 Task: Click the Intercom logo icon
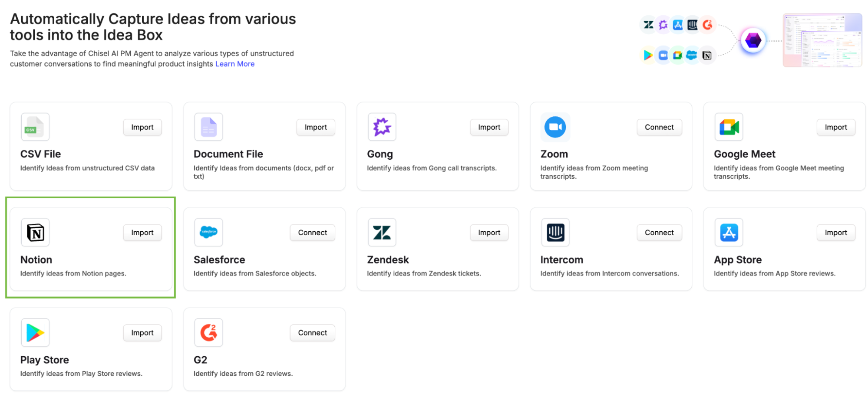pyautogui.click(x=555, y=233)
